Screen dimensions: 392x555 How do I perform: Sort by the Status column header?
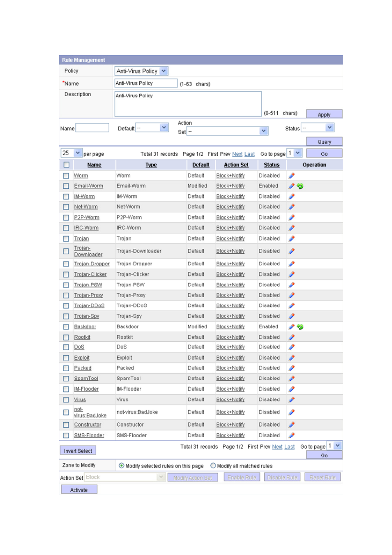click(x=272, y=165)
